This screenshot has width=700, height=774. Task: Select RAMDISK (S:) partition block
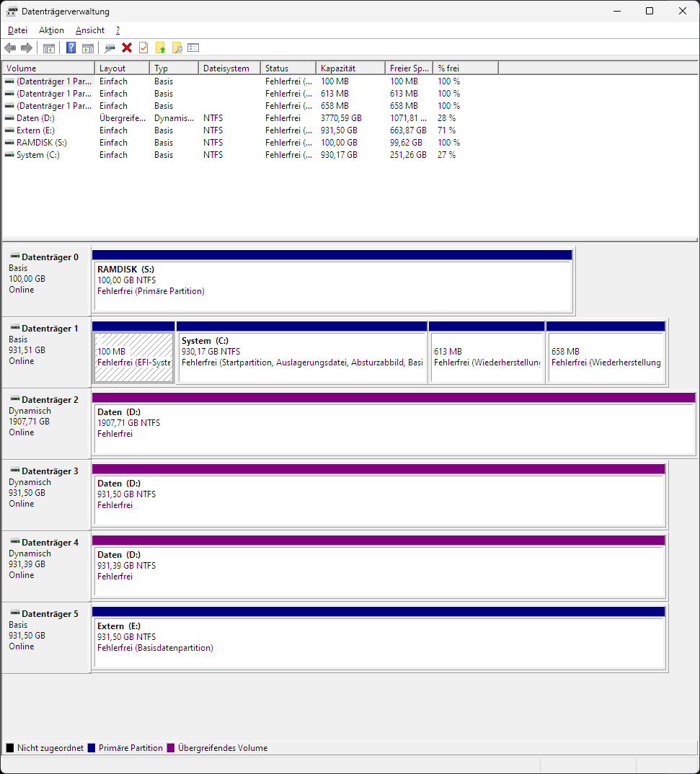(x=332, y=281)
